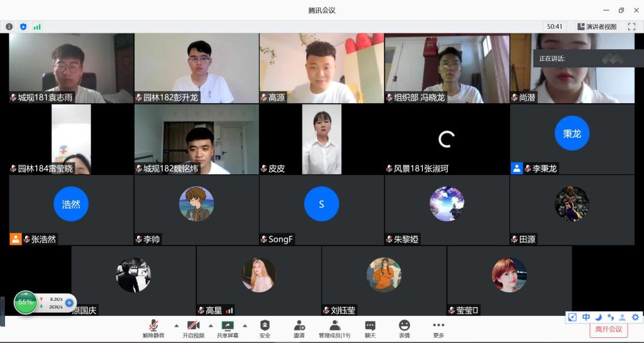Open the Security (安全) options
This screenshot has height=343, width=644.
click(x=265, y=328)
